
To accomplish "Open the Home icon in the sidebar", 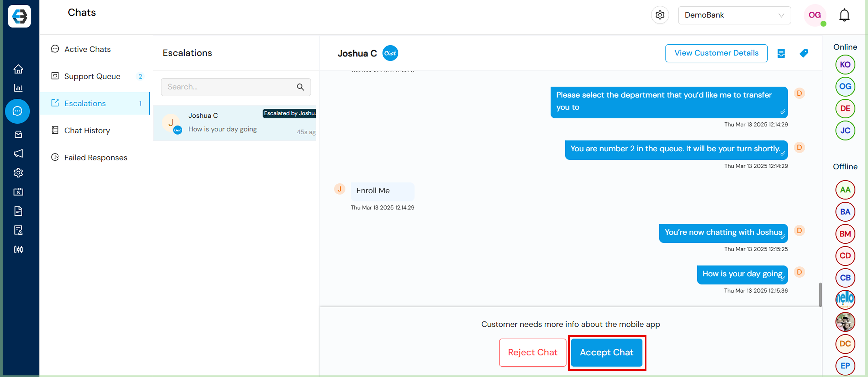I will (x=18, y=69).
